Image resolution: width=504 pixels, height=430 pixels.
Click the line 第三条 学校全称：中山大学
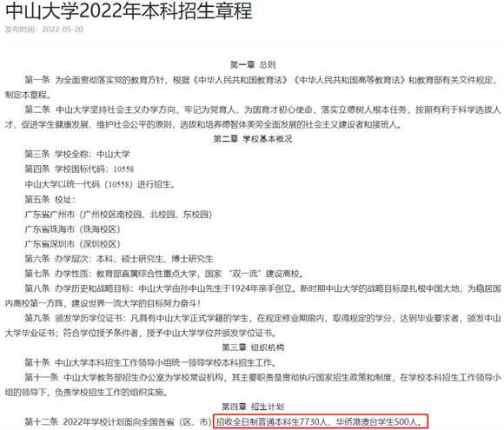click(77, 155)
